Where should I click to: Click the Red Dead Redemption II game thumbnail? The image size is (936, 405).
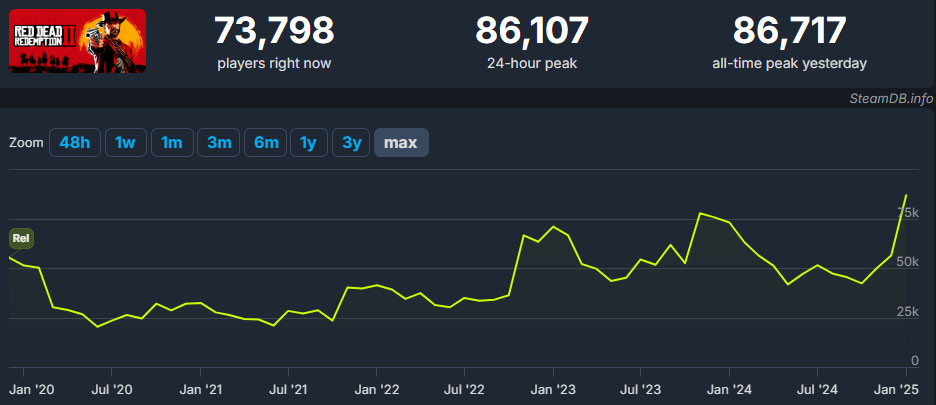[x=78, y=41]
